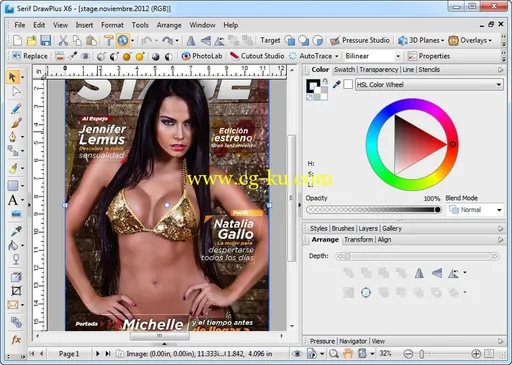Expand the Color panel arrow

click(500, 70)
